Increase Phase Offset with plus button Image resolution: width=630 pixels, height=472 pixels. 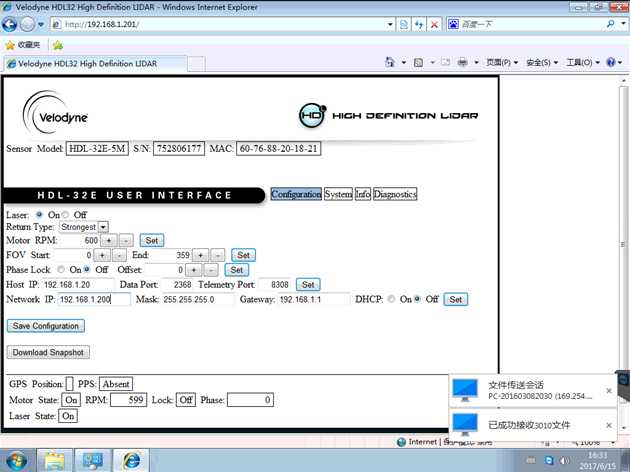point(194,270)
